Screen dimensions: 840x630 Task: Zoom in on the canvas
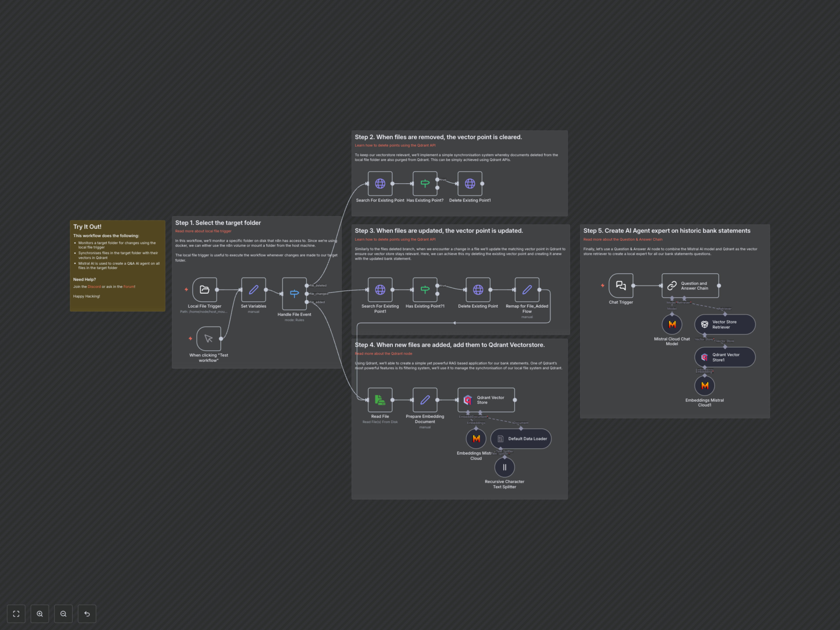tap(40, 614)
